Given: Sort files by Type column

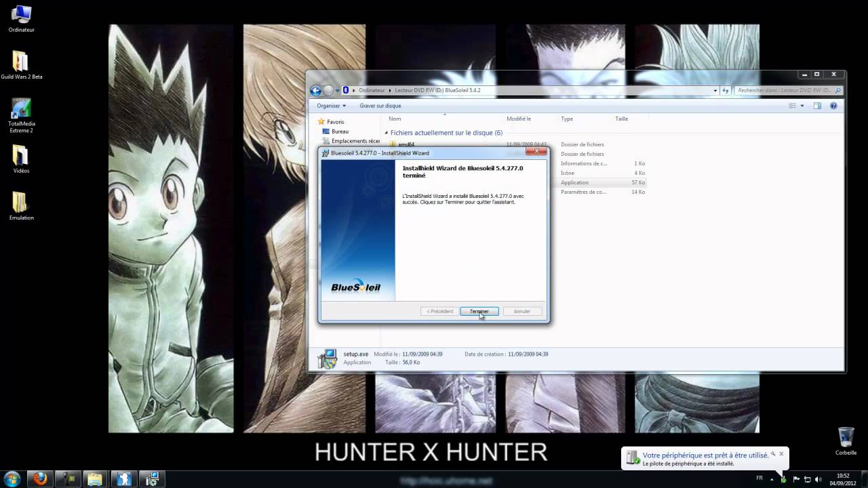Looking at the screenshot, I should click(567, 119).
